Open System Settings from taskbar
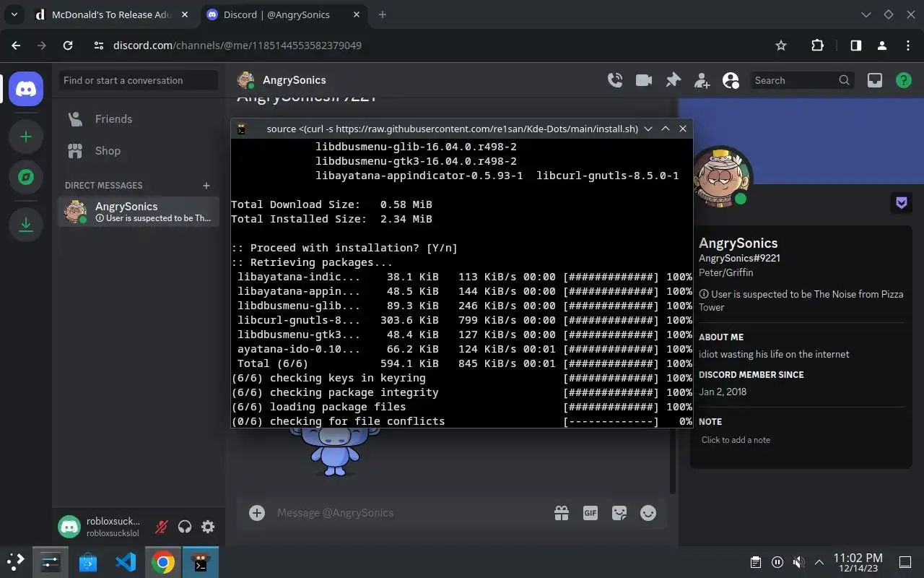Image resolution: width=924 pixels, height=578 pixels. [51, 562]
